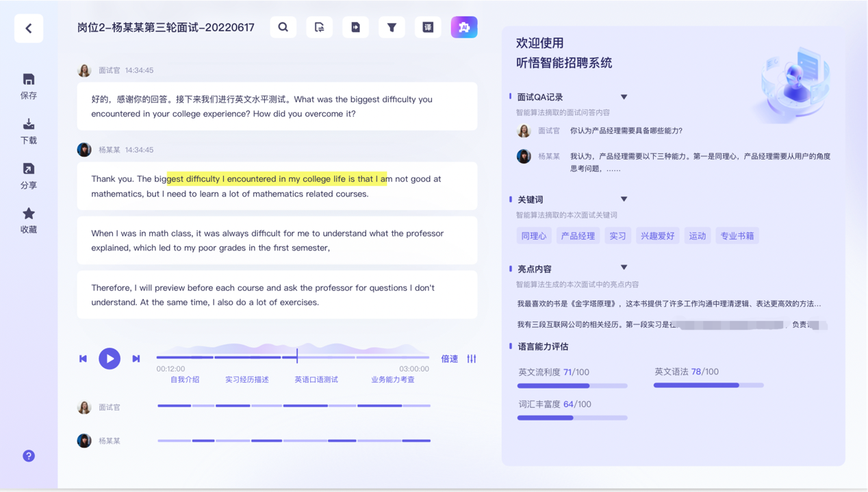Play the interview audio
Viewport: 868px width, 492px height.
point(110,359)
